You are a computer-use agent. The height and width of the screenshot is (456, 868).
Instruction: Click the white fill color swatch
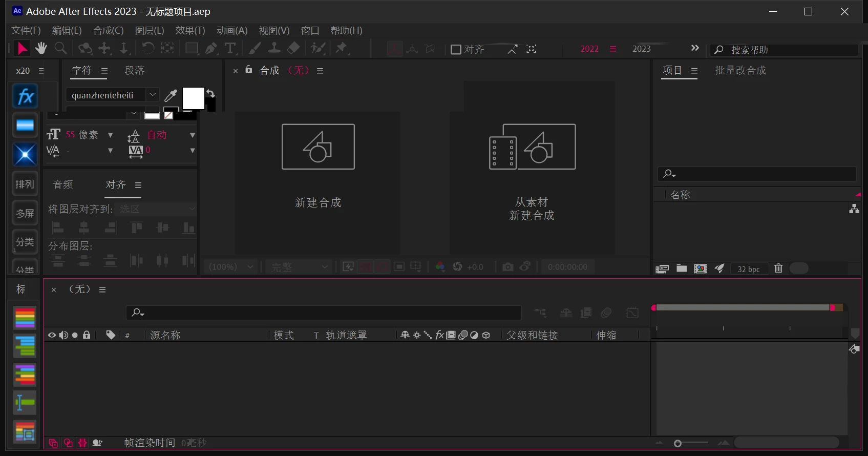[194, 98]
